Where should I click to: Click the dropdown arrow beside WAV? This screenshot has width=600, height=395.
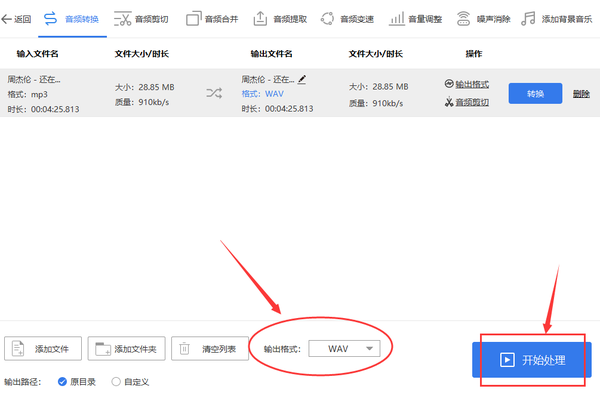[x=369, y=349]
